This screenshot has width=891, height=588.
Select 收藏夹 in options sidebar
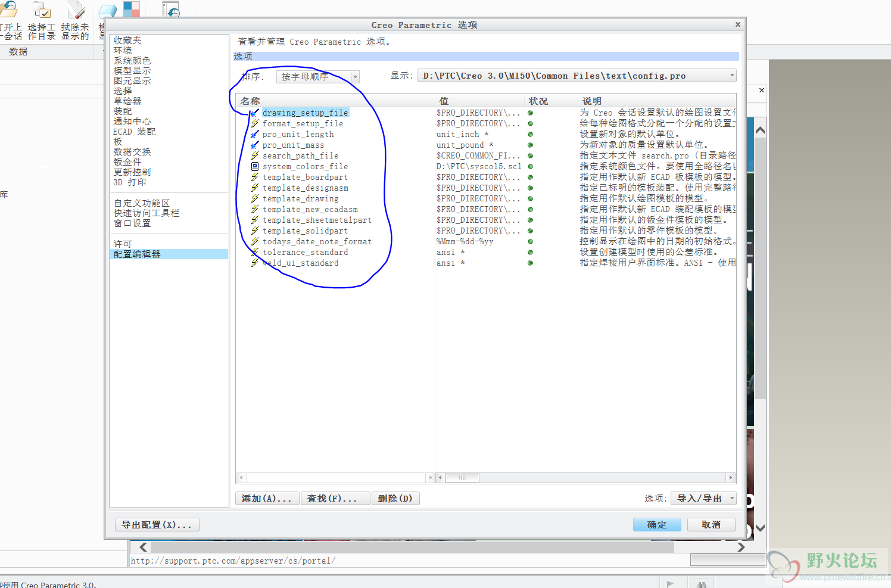coord(127,41)
